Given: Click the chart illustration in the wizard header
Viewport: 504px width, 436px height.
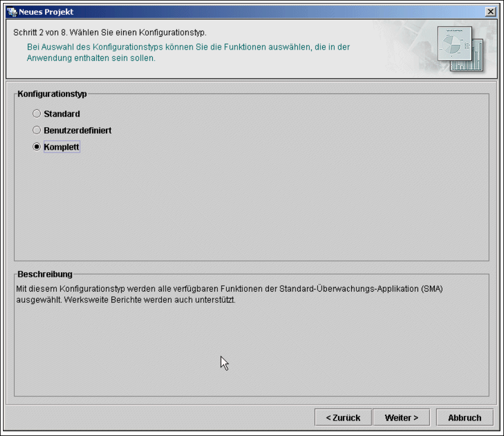Looking at the screenshot, I should [460, 49].
